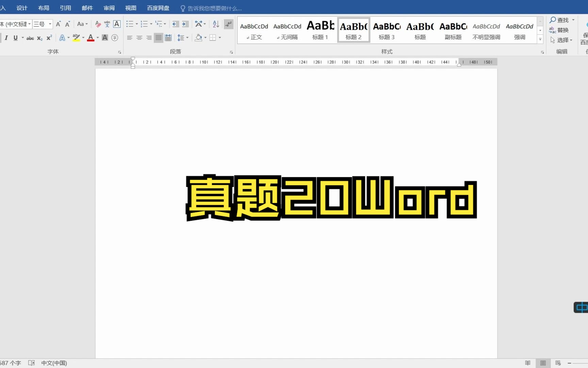The height and width of the screenshot is (368, 588).
Task: Expand the styles gallery with its arrow
Action: [540, 39]
